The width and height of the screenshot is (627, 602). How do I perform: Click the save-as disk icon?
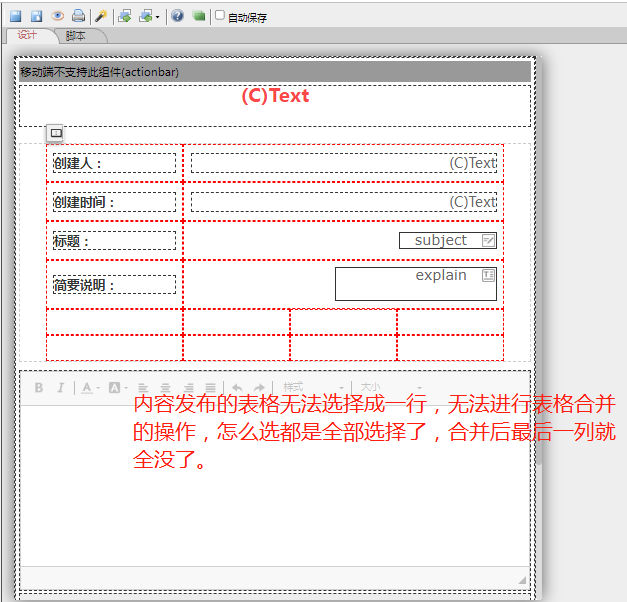(x=37, y=16)
